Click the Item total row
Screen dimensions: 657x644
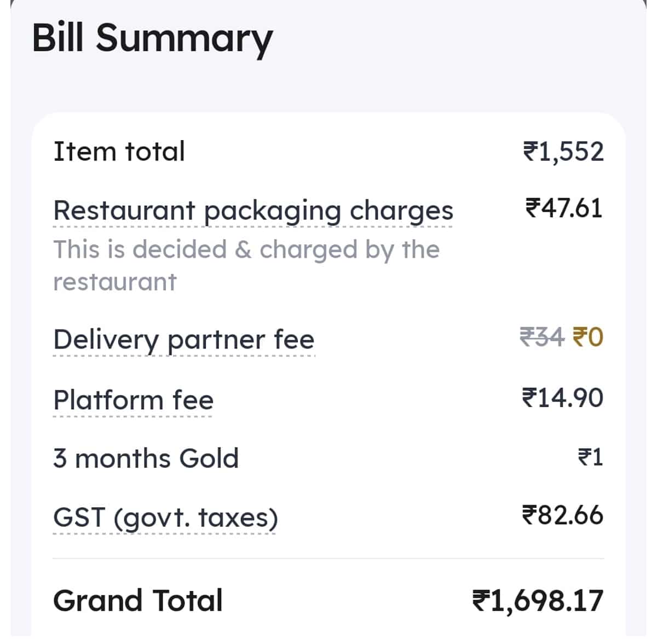coord(118,152)
